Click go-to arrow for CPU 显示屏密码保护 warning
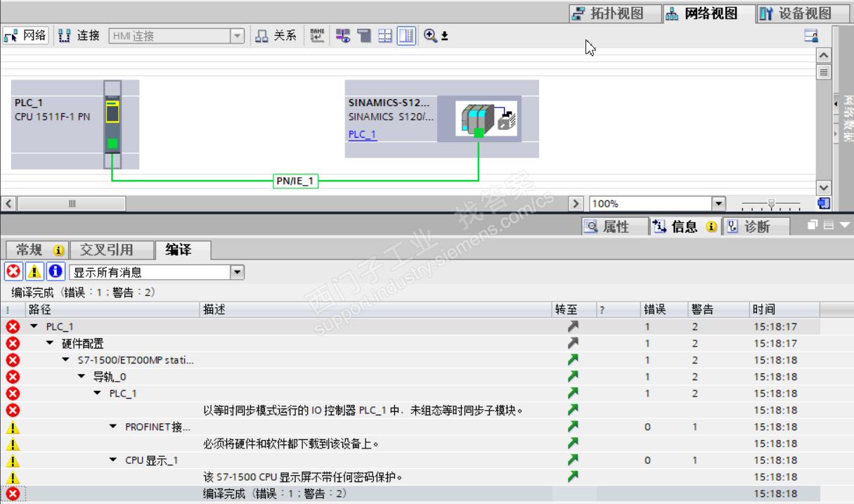 [574, 477]
